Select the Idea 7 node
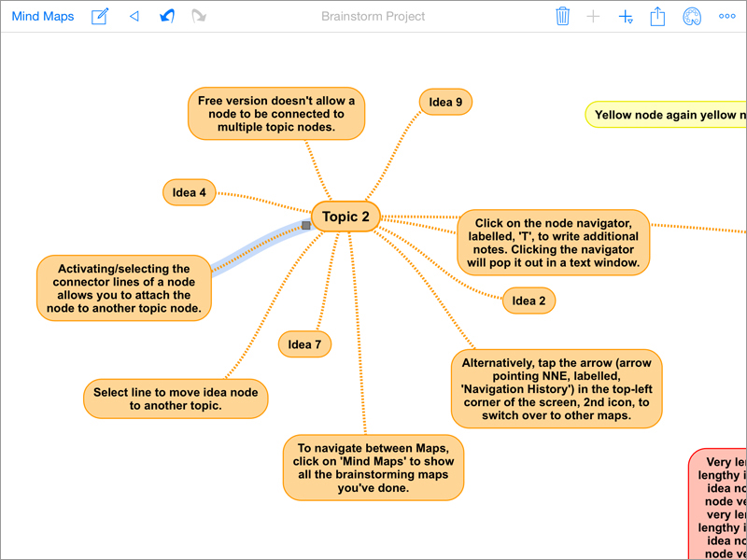Viewport: 747px width, 560px height. pyautogui.click(x=304, y=343)
